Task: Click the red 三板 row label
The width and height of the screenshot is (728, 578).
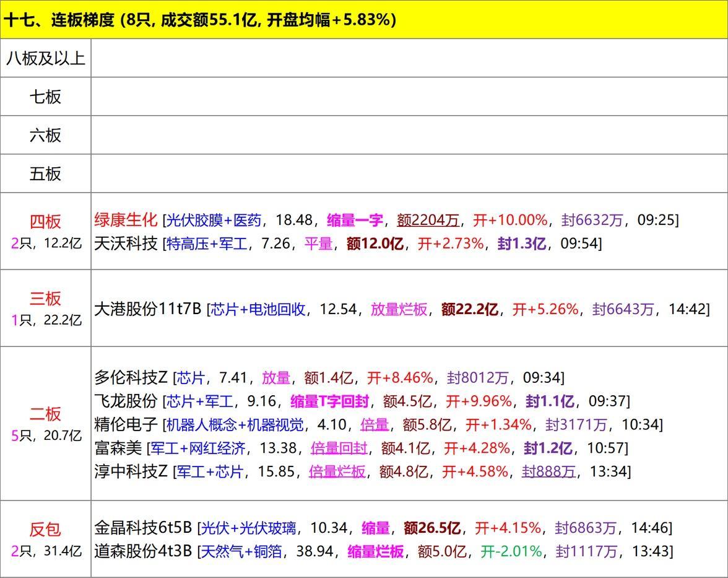Action: (46, 299)
